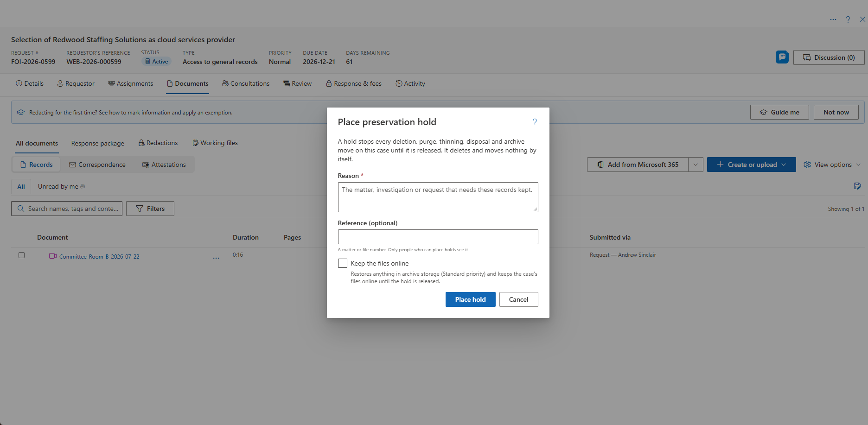Switch to the Details tab

pos(30,83)
